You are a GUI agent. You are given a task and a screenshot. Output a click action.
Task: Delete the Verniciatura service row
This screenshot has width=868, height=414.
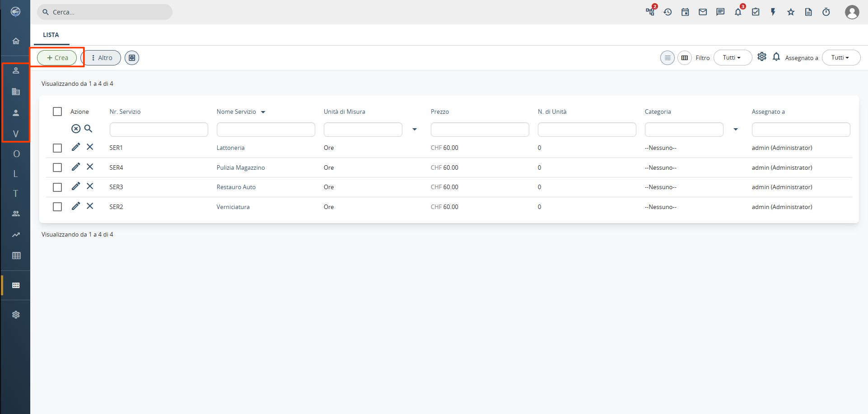(90, 206)
